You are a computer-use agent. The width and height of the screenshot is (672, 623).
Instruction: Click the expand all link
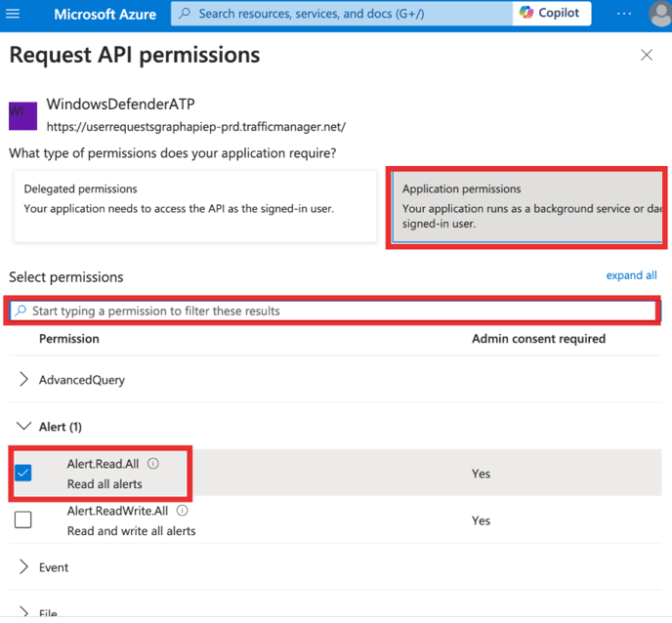click(631, 275)
